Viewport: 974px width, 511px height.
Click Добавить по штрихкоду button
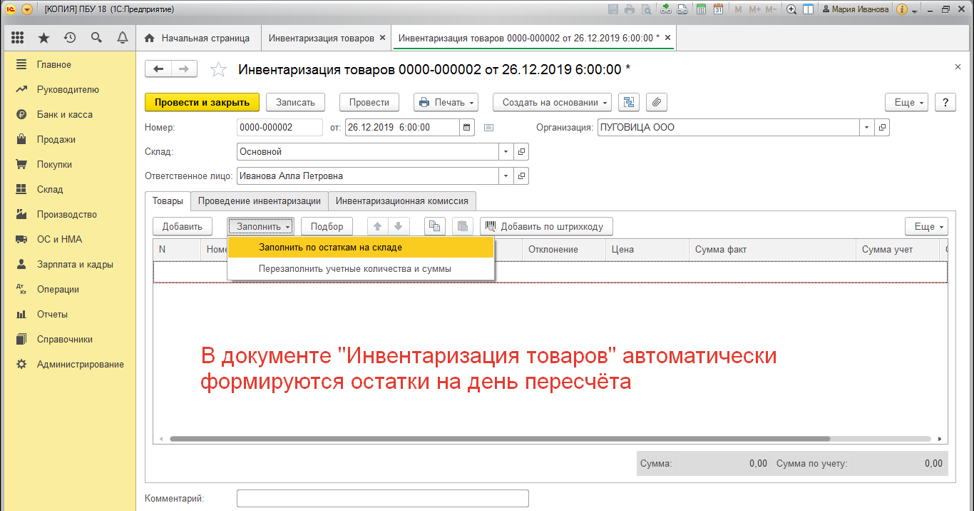click(546, 227)
